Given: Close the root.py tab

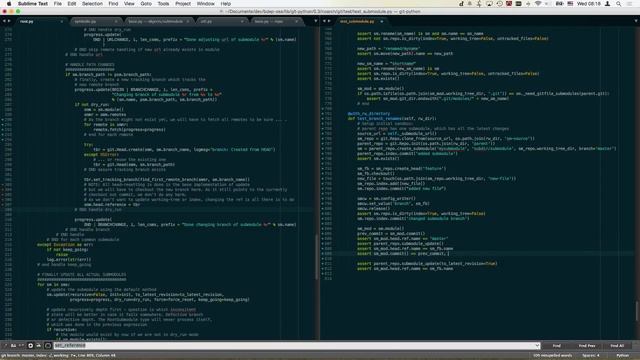Looking at the screenshot, I should point(62,21).
